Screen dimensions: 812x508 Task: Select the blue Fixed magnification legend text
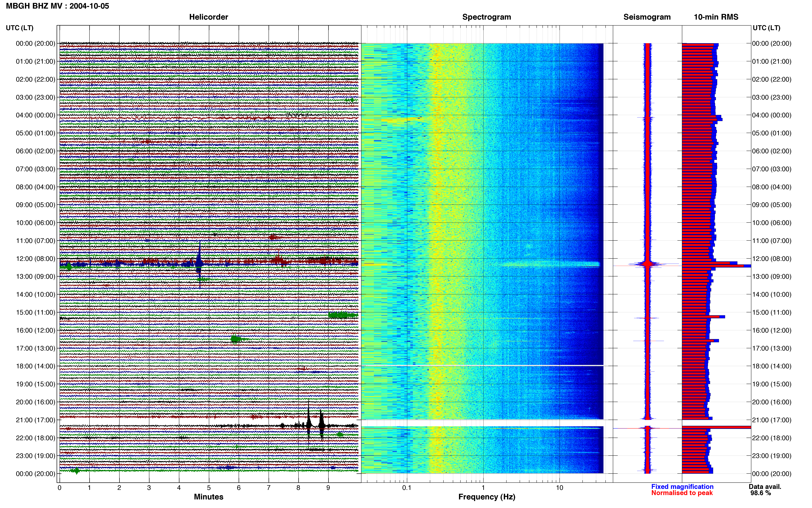click(x=682, y=486)
